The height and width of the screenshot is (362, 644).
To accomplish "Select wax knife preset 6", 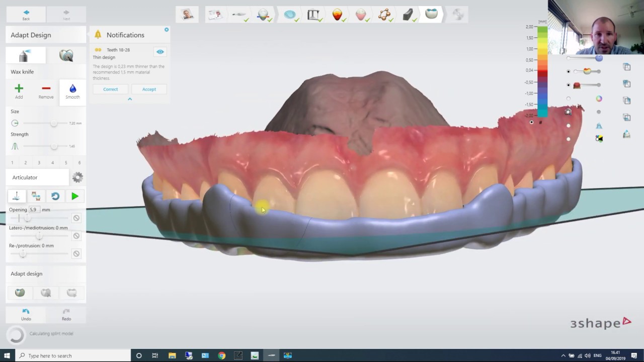I will point(79,163).
